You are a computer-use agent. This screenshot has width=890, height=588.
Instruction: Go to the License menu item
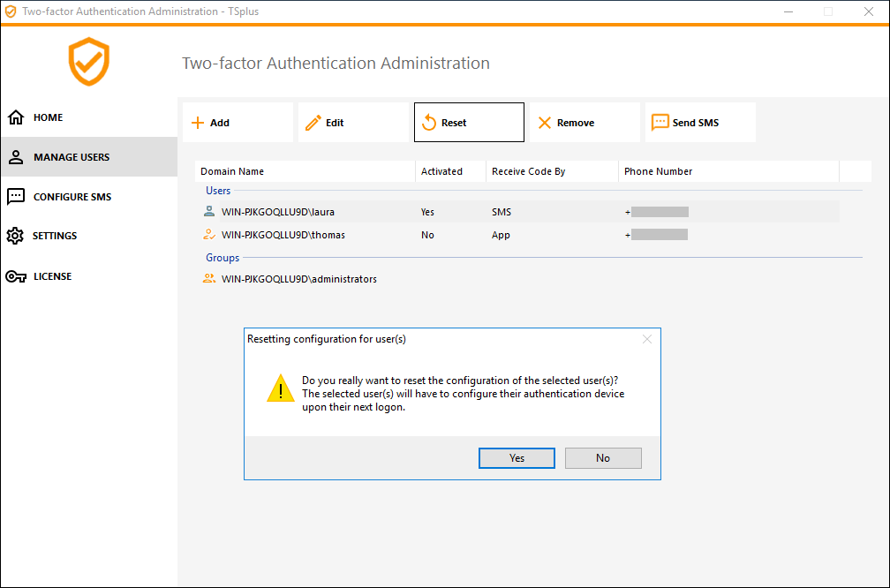point(52,276)
